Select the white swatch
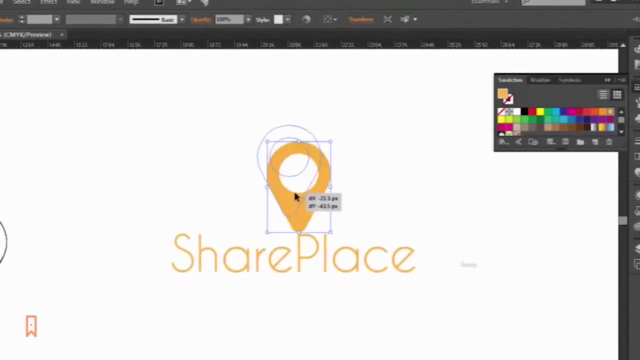The height and width of the screenshot is (360, 640). pyautogui.click(x=517, y=111)
